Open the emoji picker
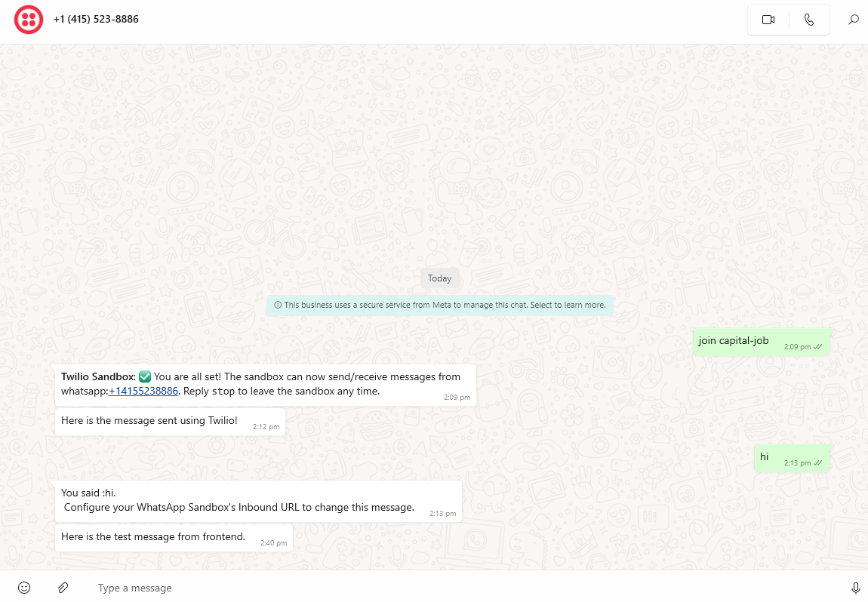 click(x=23, y=588)
